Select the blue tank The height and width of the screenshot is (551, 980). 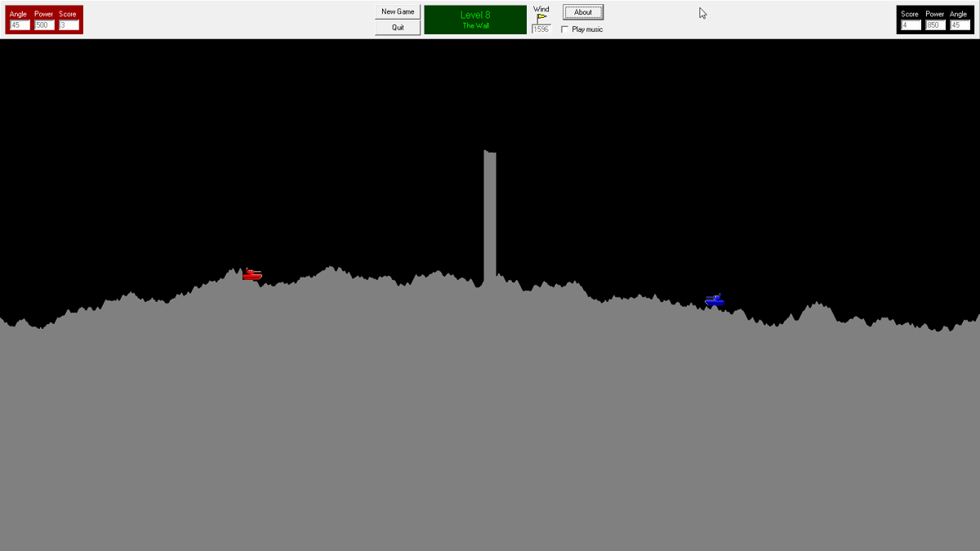pos(715,300)
